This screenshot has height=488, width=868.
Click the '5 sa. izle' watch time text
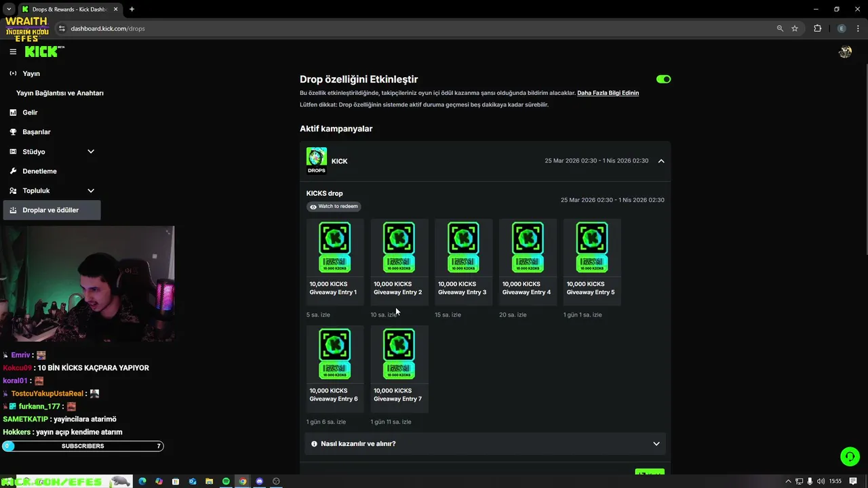point(318,315)
